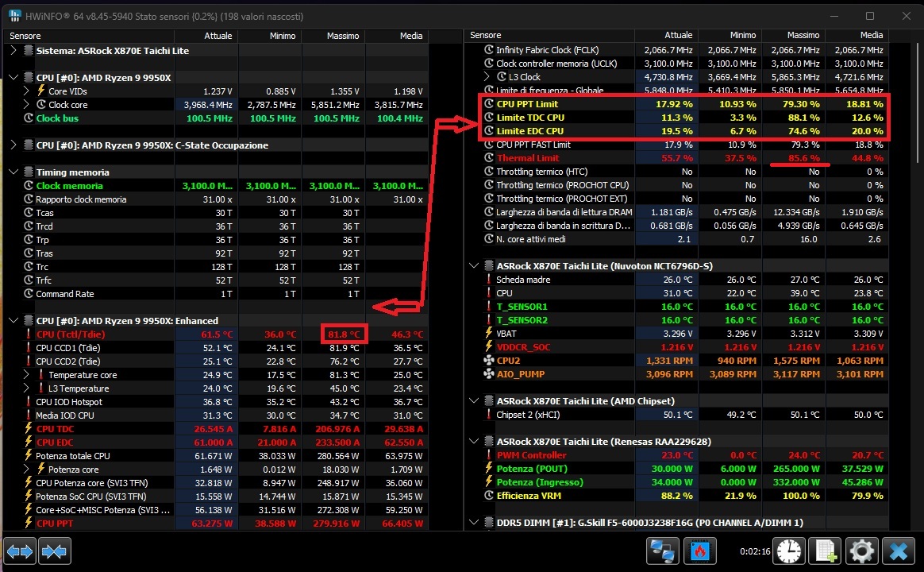Image resolution: width=924 pixels, height=572 pixels.
Task: Click the clock icon beside Thermal Limit
Action: pos(488,157)
